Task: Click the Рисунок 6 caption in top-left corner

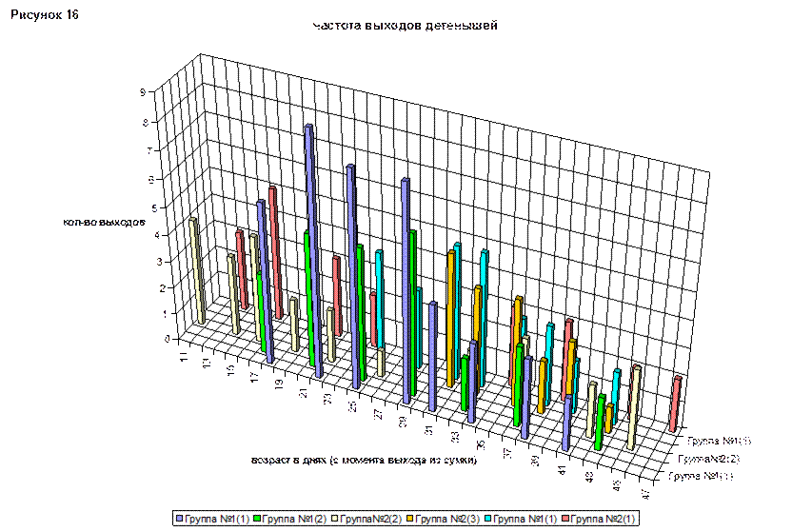Action: coord(38,16)
